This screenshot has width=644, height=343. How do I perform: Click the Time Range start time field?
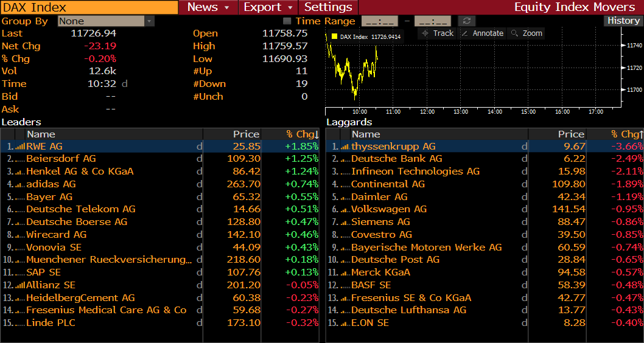[379, 21]
